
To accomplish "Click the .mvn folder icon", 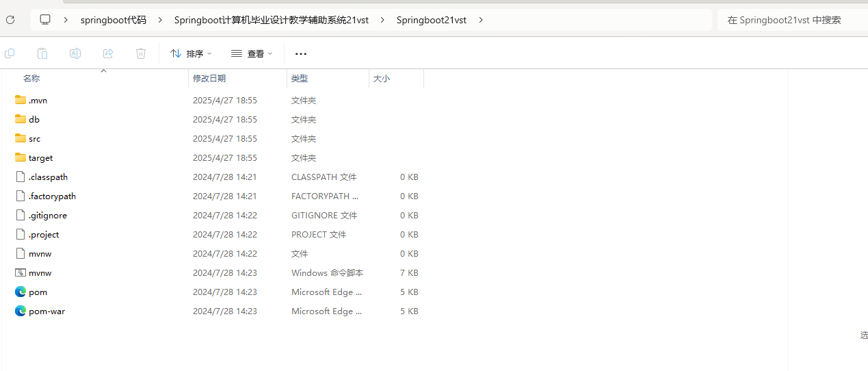I will coord(21,100).
